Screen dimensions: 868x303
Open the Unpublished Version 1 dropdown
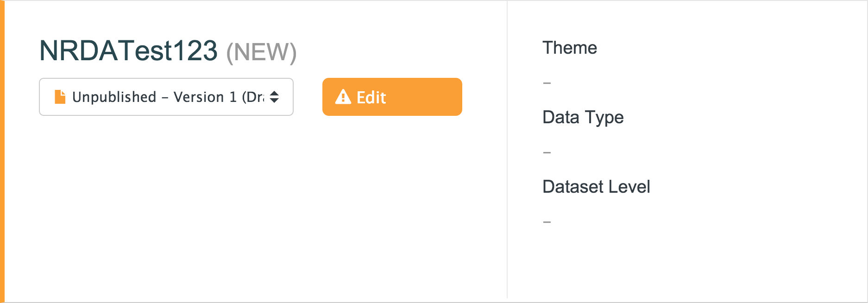click(166, 97)
